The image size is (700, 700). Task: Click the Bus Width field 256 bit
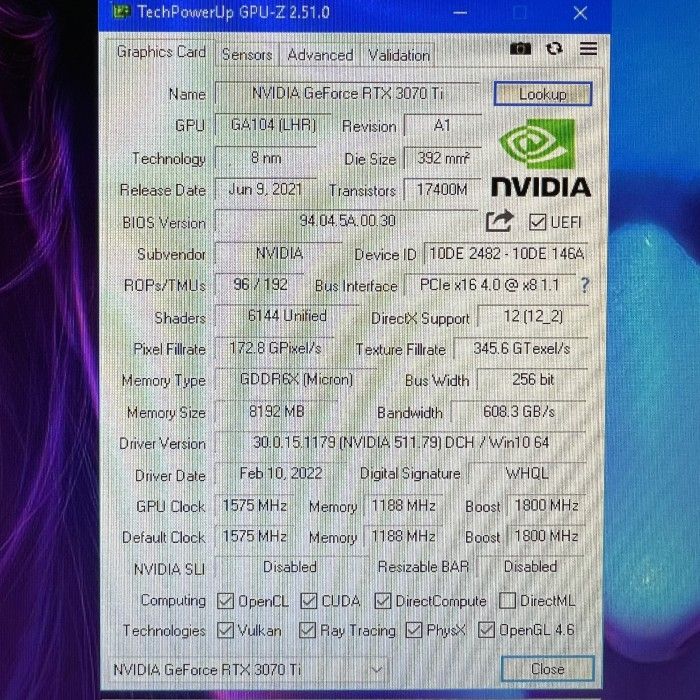533,379
